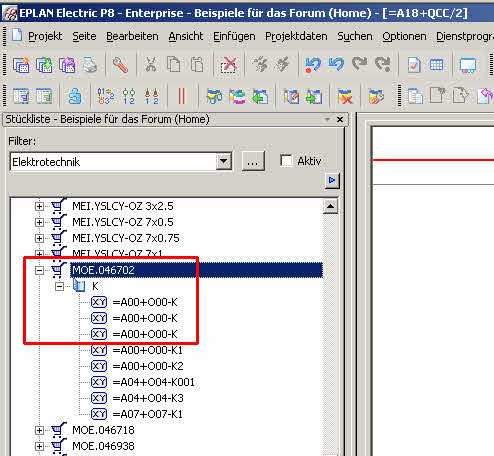Select the K folder row in tree

[95, 286]
